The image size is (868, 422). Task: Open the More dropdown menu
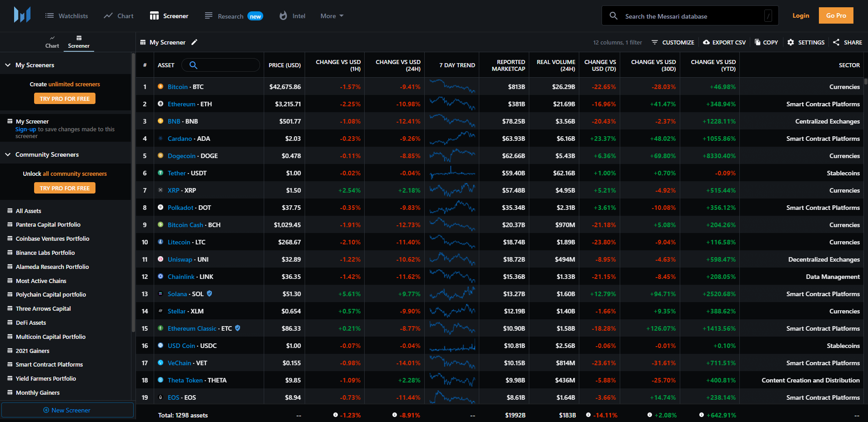click(x=332, y=16)
